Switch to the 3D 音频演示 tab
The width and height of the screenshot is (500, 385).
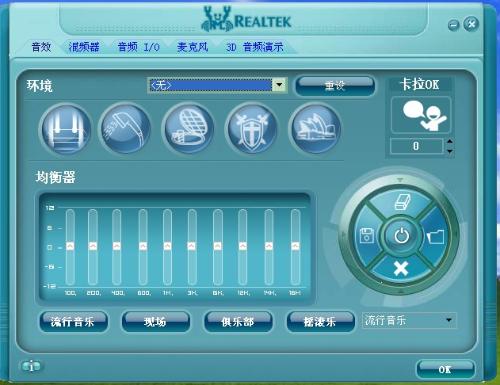click(255, 47)
